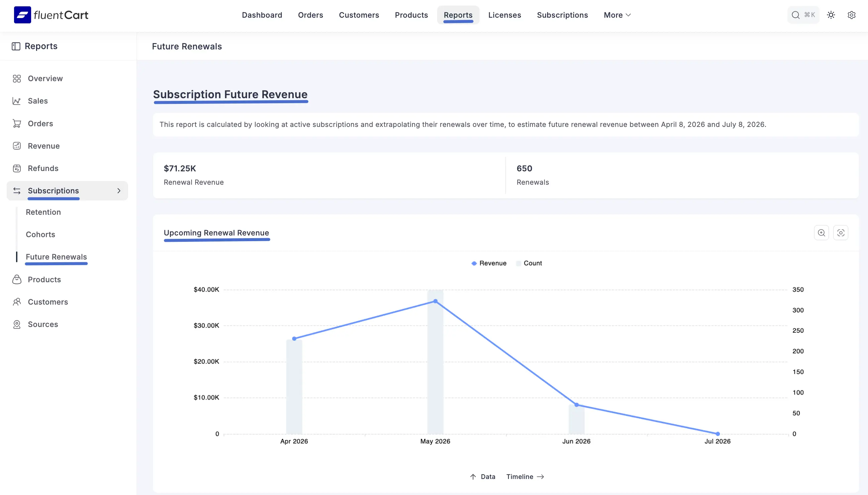Expand the More dropdown menu
Viewport: 868px width, 495px height.
tap(617, 15)
